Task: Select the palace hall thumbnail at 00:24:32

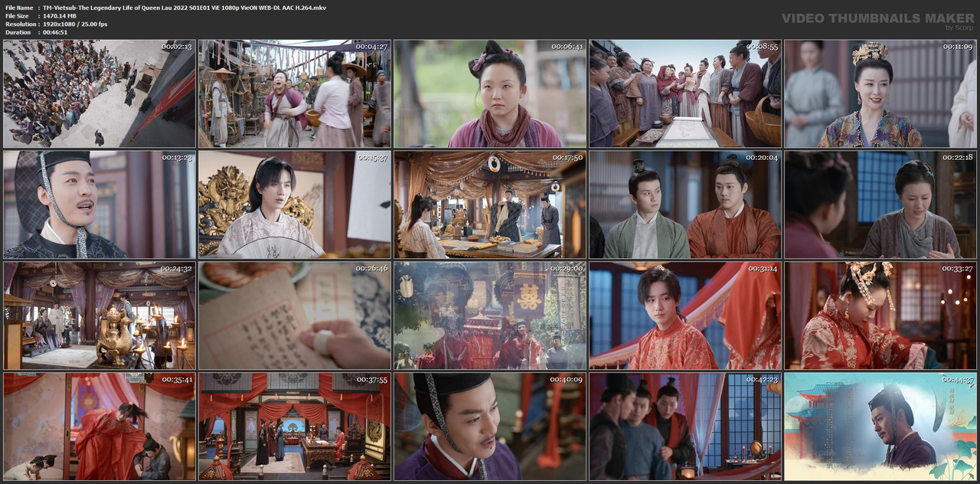Action: click(x=100, y=316)
